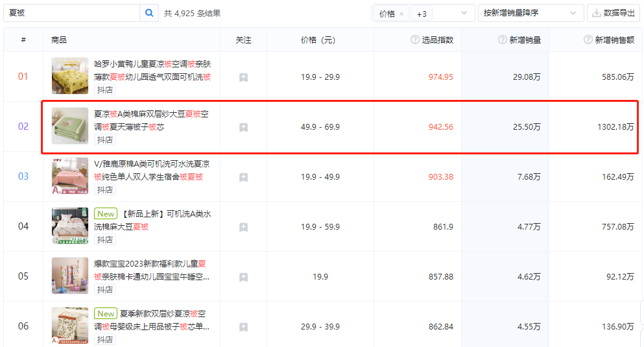
Task: Open product title 夏凉被A类棉麻双层纱大豆夏被
Action: pos(151,120)
